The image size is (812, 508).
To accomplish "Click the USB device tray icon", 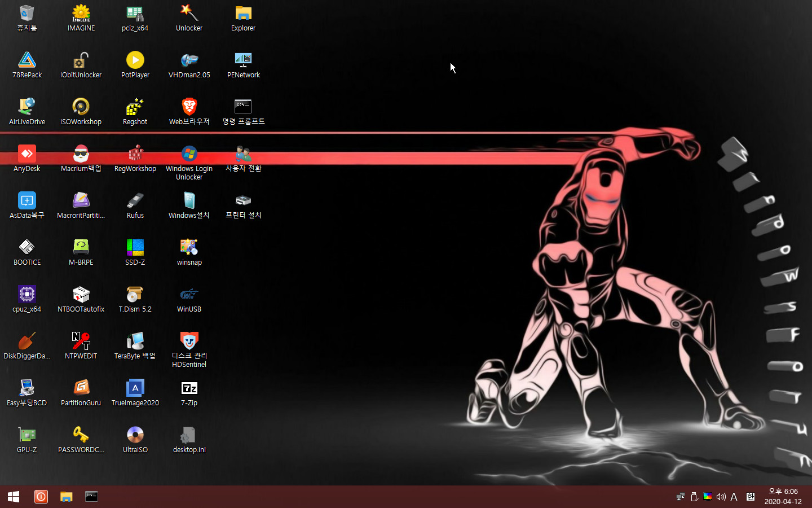I will click(x=694, y=497).
